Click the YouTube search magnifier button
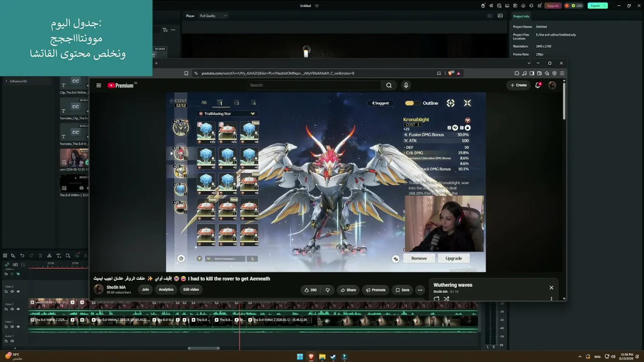 [x=389, y=85]
